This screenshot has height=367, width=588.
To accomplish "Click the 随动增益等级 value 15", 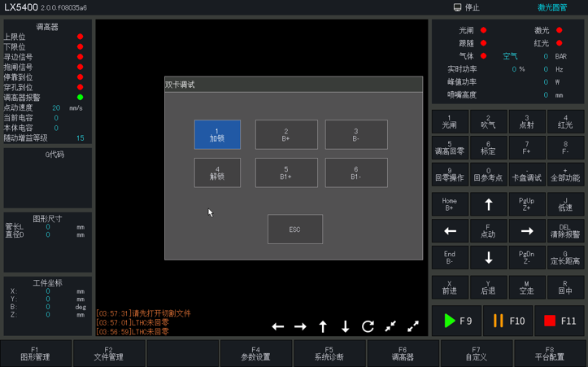I will click(x=81, y=138).
